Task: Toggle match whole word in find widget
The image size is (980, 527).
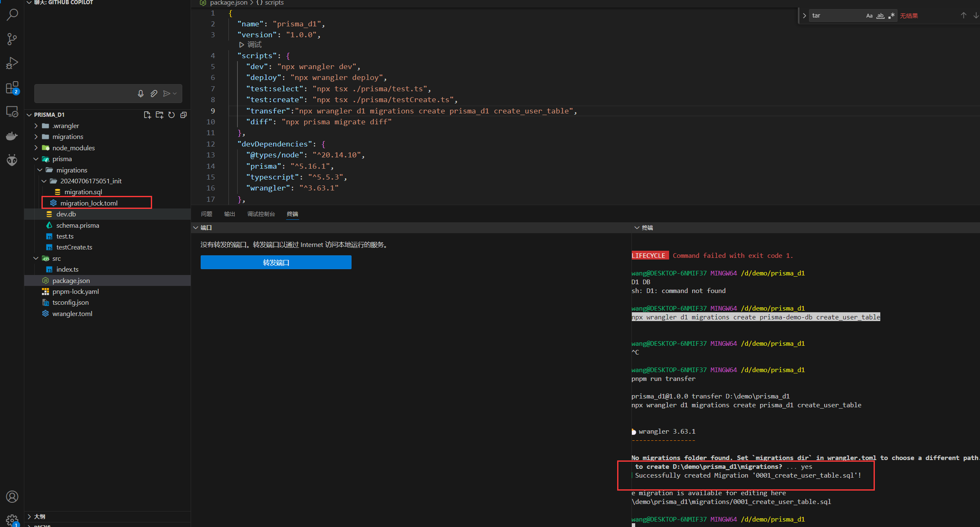Action: click(880, 15)
